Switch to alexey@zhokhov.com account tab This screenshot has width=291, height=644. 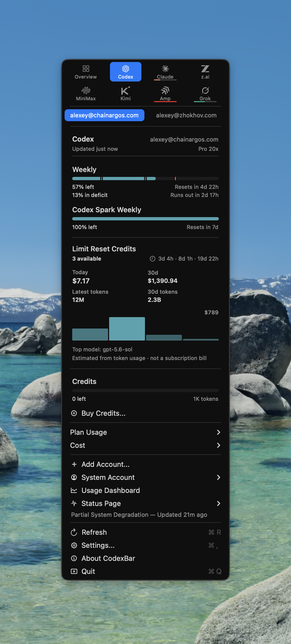(186, 115)
